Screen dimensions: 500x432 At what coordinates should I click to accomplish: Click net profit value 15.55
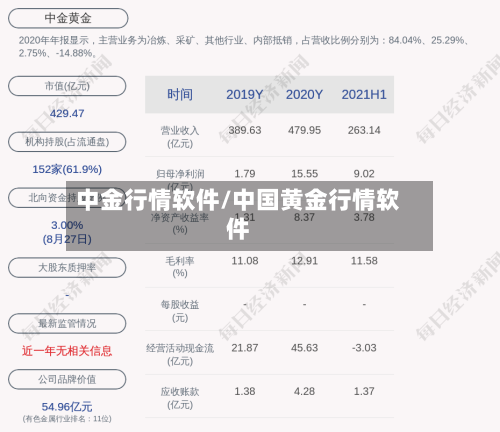coord(304,174)
